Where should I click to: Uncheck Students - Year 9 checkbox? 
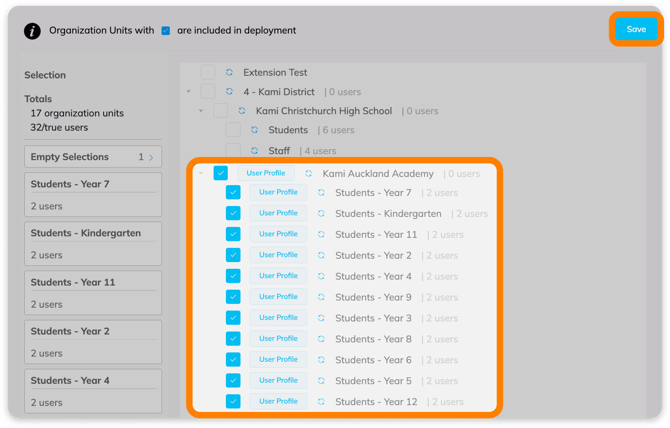[x=233, y=297]
